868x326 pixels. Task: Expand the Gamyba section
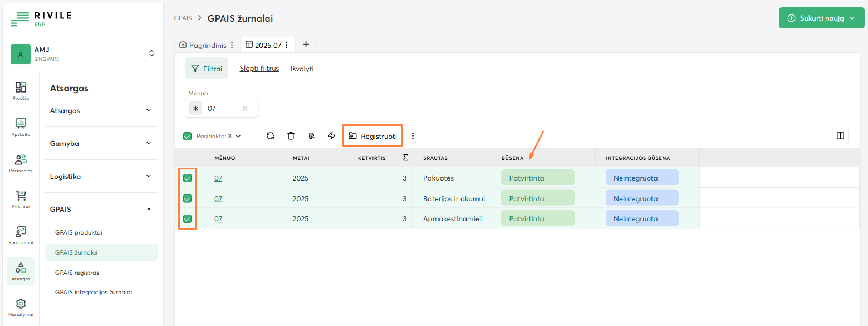click(x=100, y=143)
